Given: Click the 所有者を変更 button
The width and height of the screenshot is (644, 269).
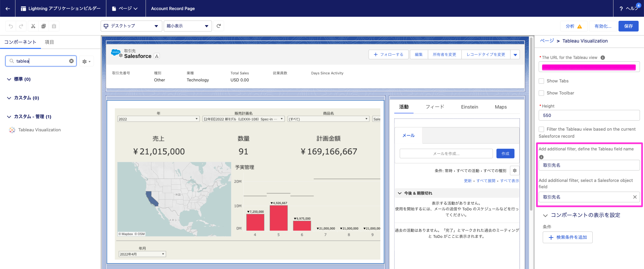Looking at the screenshot, I should pos(444,55).
